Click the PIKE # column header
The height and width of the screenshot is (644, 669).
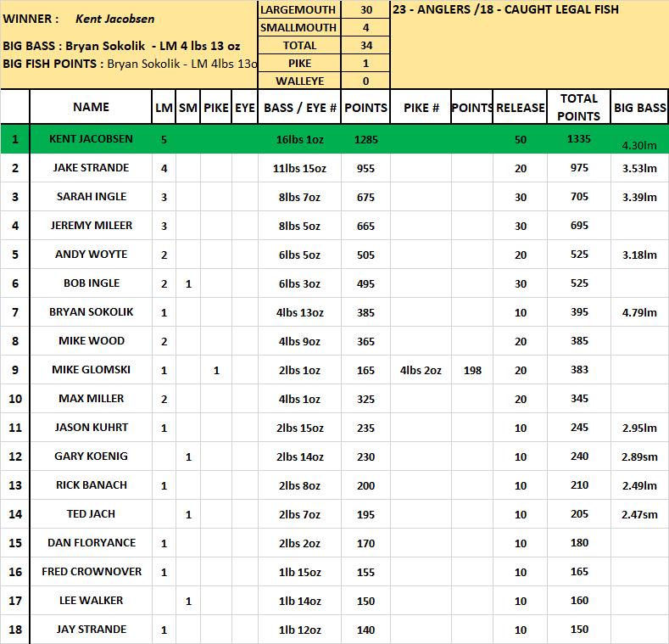tap(421, 108)
